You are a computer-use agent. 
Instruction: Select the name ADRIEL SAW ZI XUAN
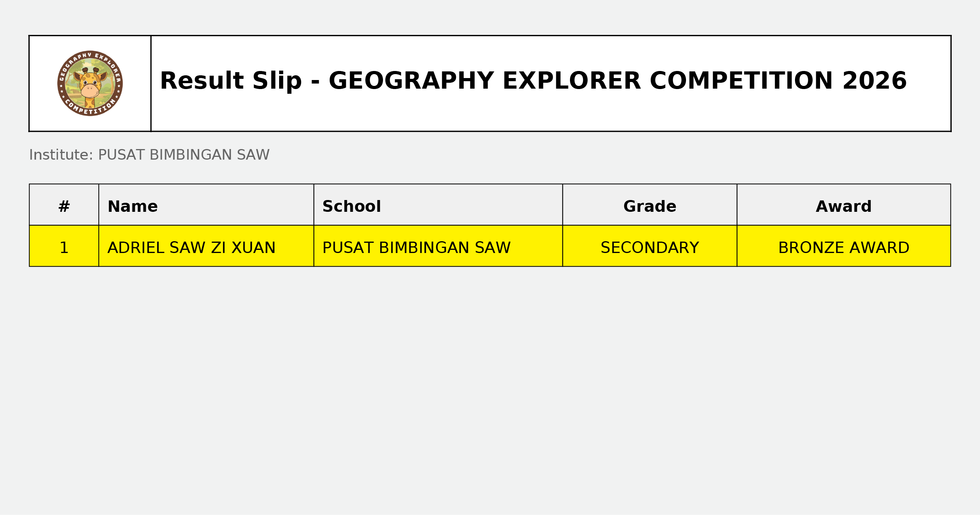pos(191,247)
